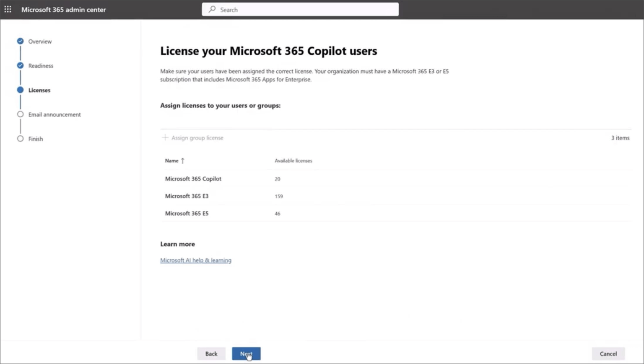
Task: Click the Readiness completed checkmark icon
Action: coord(20,66)
